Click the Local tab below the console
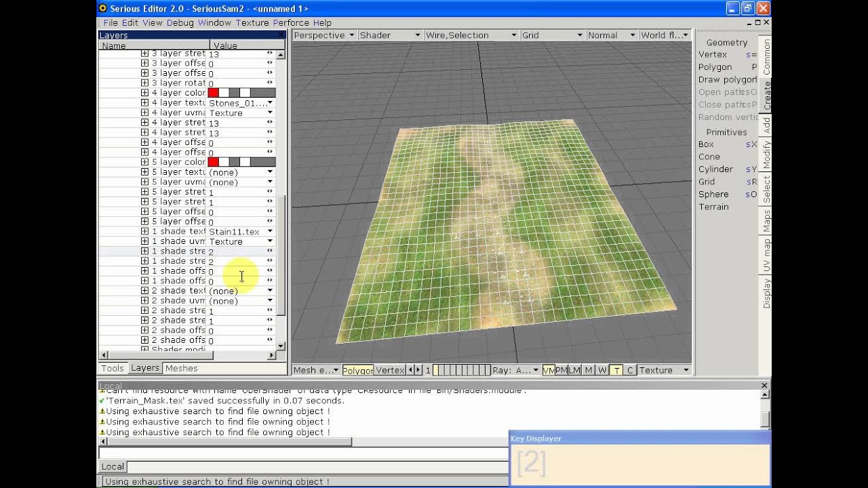 coord(113,466)
